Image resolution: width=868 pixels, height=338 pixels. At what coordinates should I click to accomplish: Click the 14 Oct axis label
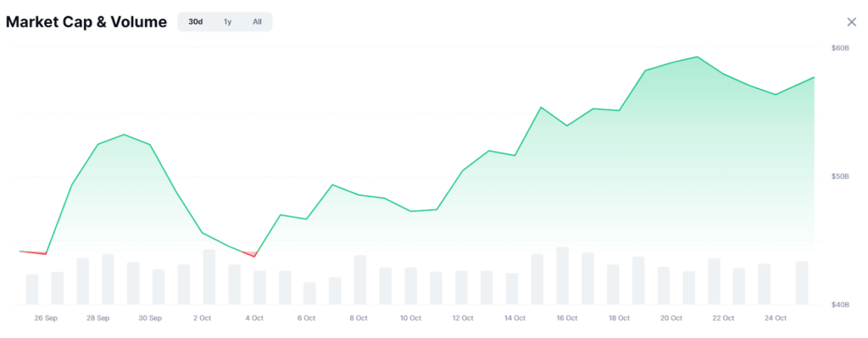[515, 318]
